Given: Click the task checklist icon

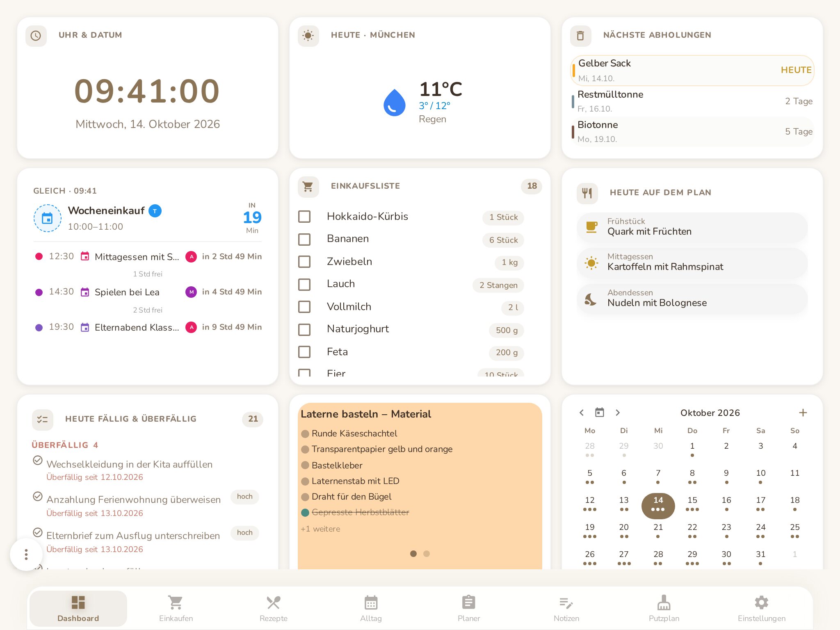Looking at the screenshot, I should pos(43,420).
